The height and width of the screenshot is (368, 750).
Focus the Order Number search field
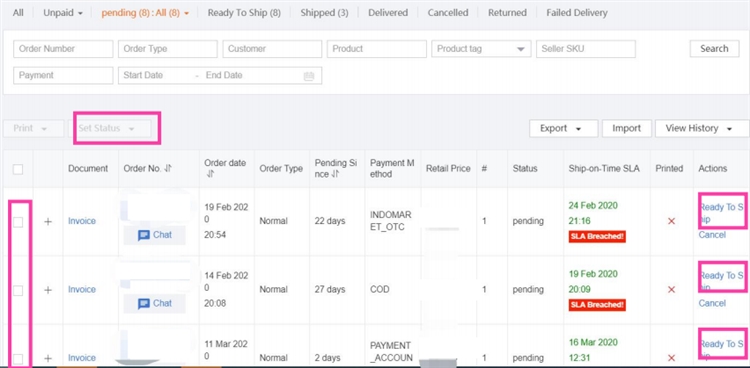click(63, 49)
